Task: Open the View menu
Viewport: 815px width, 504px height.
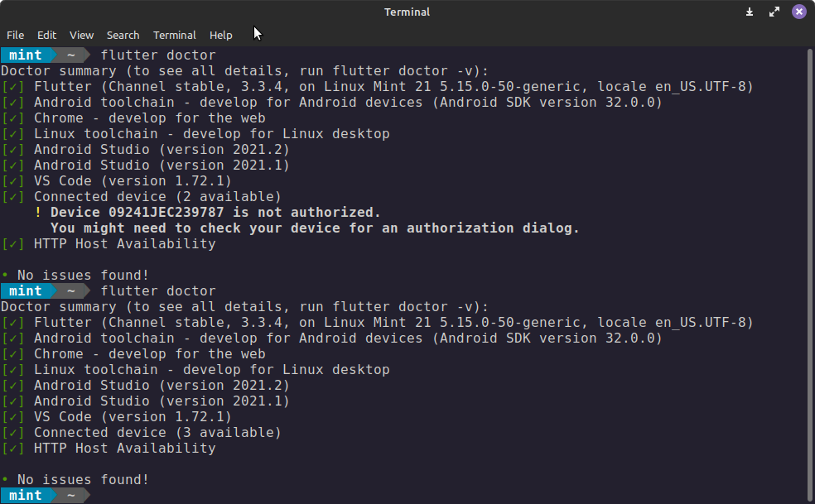Action: 82,36
